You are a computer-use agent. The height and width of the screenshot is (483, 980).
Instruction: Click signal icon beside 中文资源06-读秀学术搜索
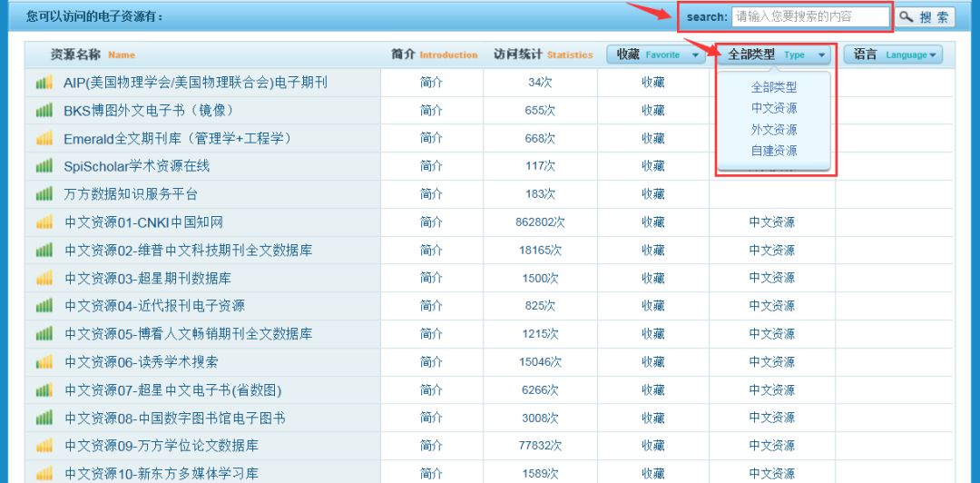click(x=44, y=362)
